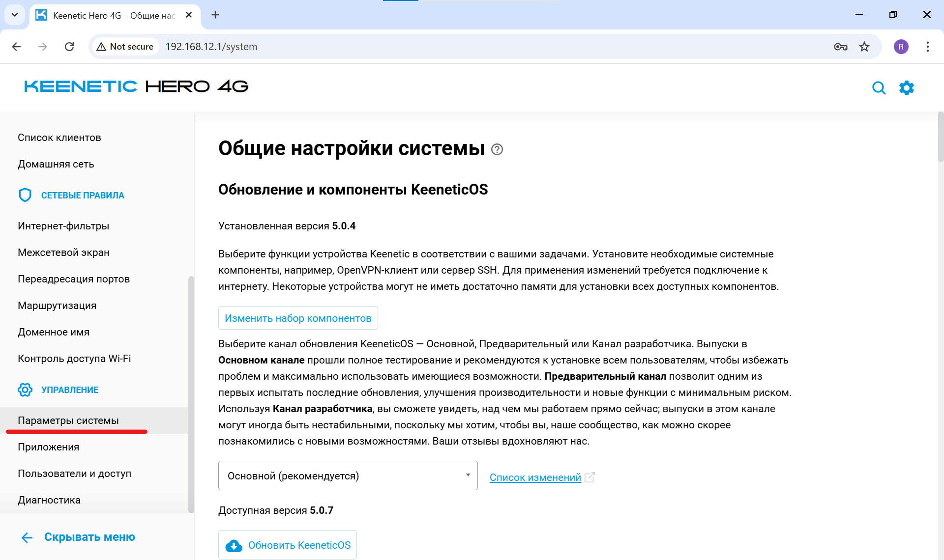Bookmark the page via the star icon
The width and height of the screenshot is (944, 560).
point(864,46)
